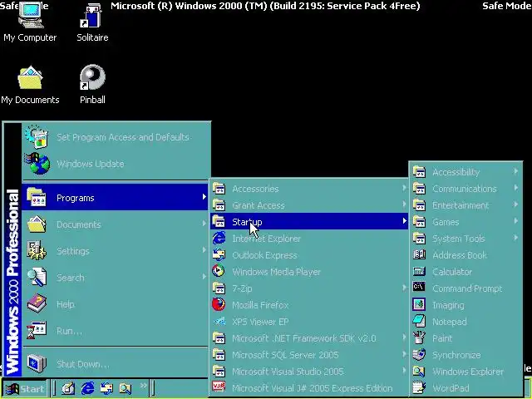Open the Entertainment submenu
The height and width of the screenshot is (399, 532).
pos(465,205)
